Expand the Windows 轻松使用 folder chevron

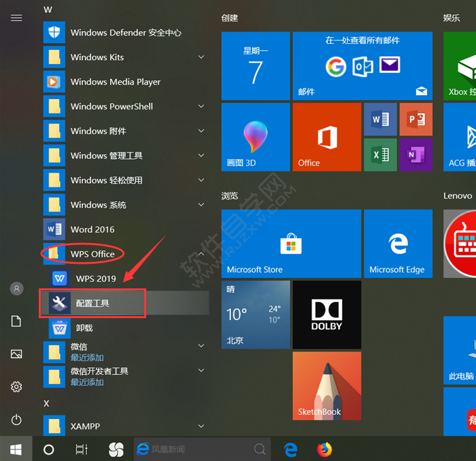pos(201,180)
